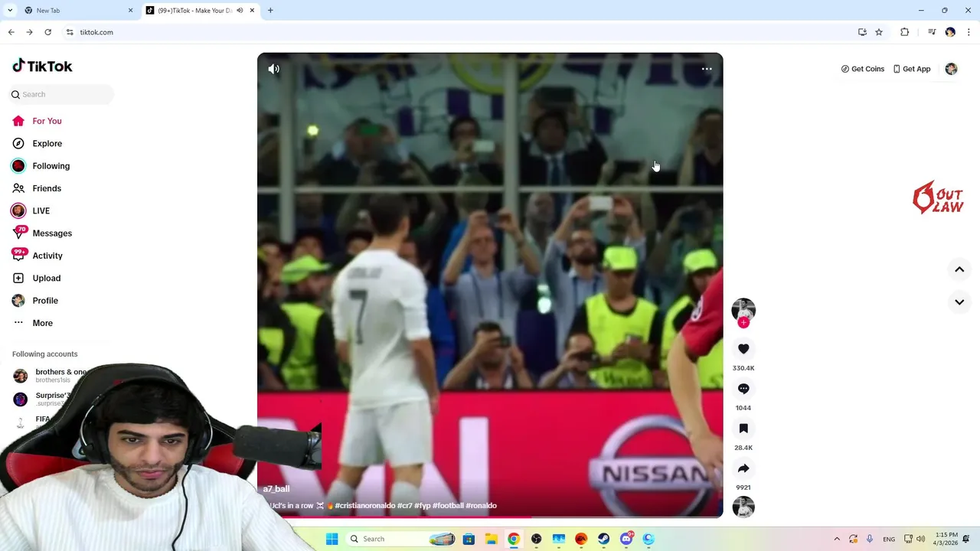The width and height of the screenshot is (980, 551).
Task: Click the Windows taskbar search box
Action: (403, 539)
